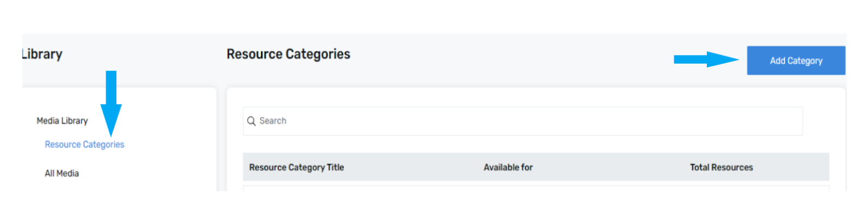Viewport: 868px width, 218px height.
Task: Click the blue downward-pointing arrow
Action: tap(111, 103)
